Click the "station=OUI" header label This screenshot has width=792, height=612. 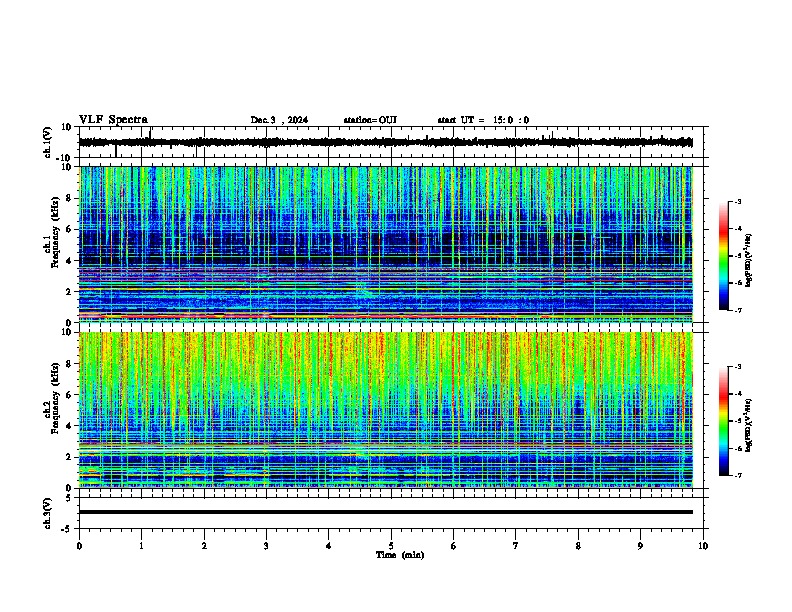tap(370, 120)
